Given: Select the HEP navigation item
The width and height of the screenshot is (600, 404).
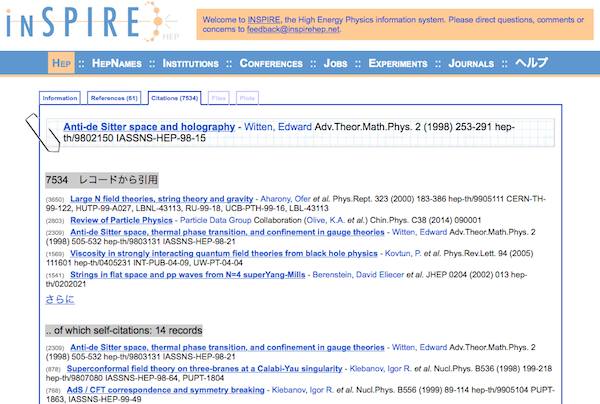Looking at the screenshot, I should tap(61, 63).
